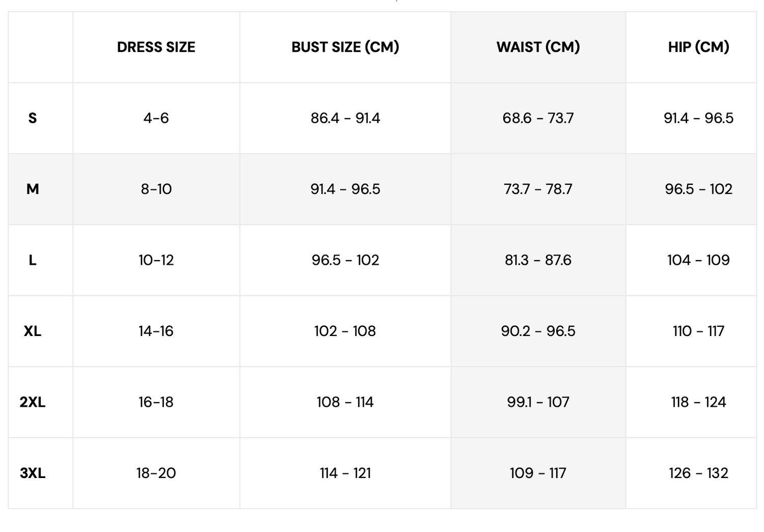
Task: Click waist value 99.1 - 107
Action: tap(538, 402)
